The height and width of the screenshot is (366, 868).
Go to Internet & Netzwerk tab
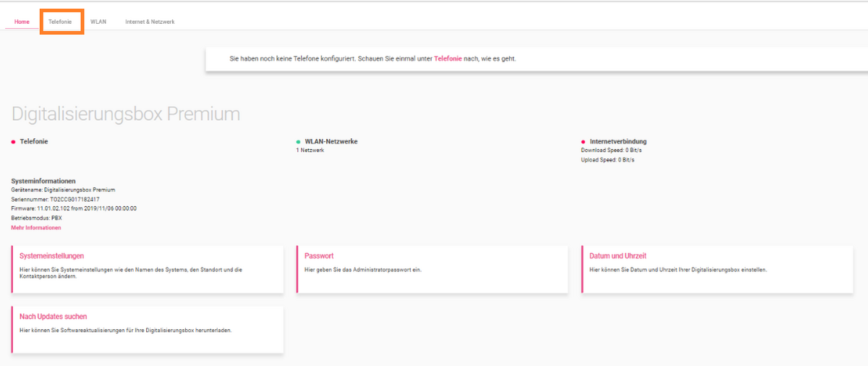pos(150,22)
